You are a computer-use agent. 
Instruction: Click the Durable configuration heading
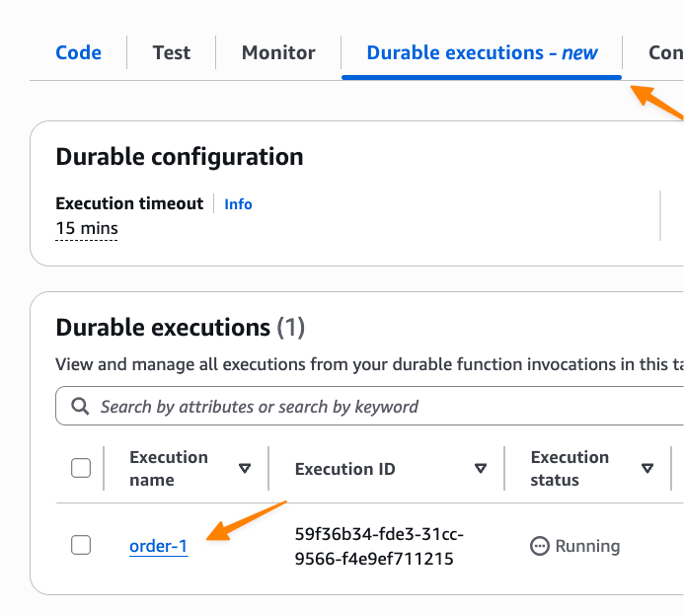tap(179, 157)
